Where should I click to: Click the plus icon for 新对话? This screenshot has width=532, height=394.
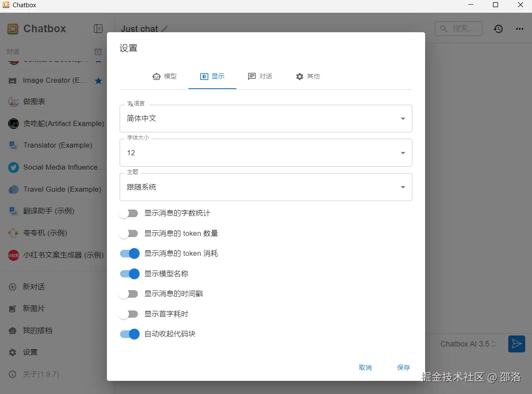click(x=13, y=287)
